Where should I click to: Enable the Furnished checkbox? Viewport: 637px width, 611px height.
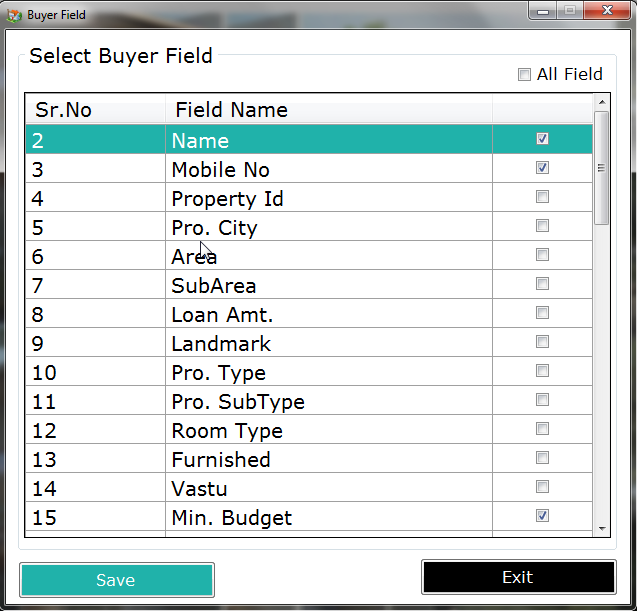click(x=542, y=458)
